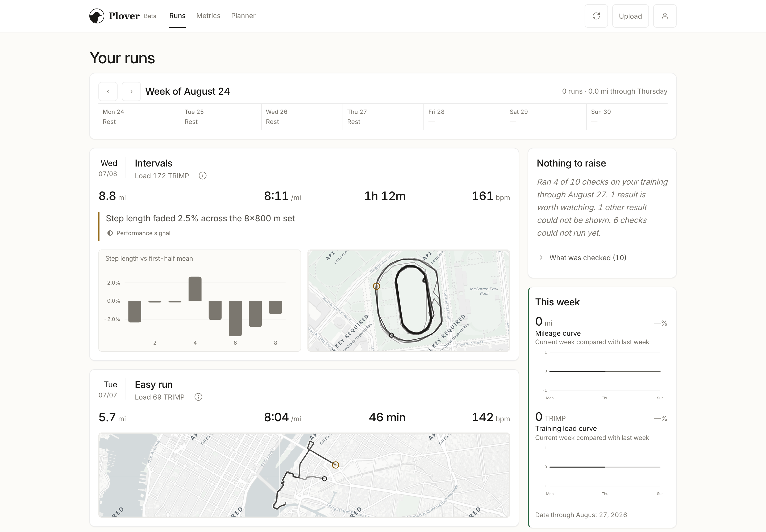Click the Upload button

(x=630, y=16)
